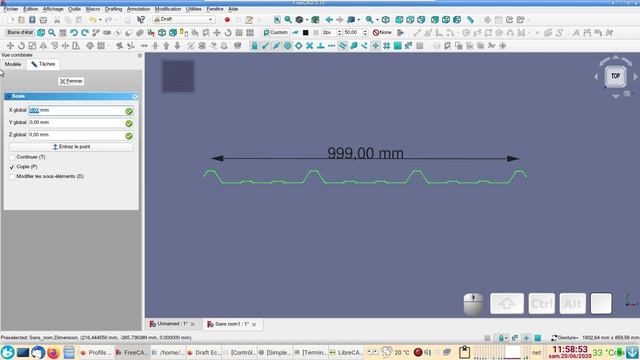This screenshot has height=360, width=640.
Task: Close the Sans nom1 document tab
Action: click(x=254, y=324)
